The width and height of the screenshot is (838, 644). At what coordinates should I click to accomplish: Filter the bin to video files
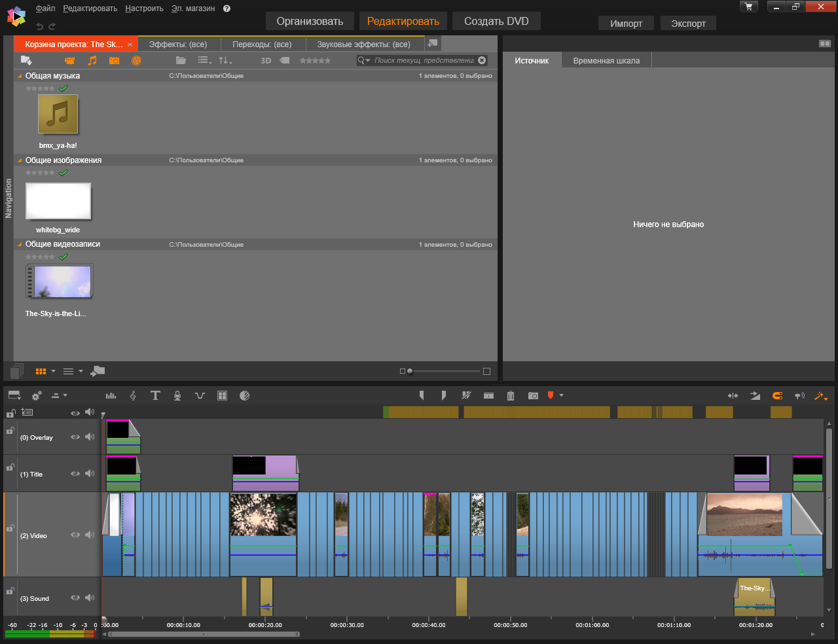[69, 60]
